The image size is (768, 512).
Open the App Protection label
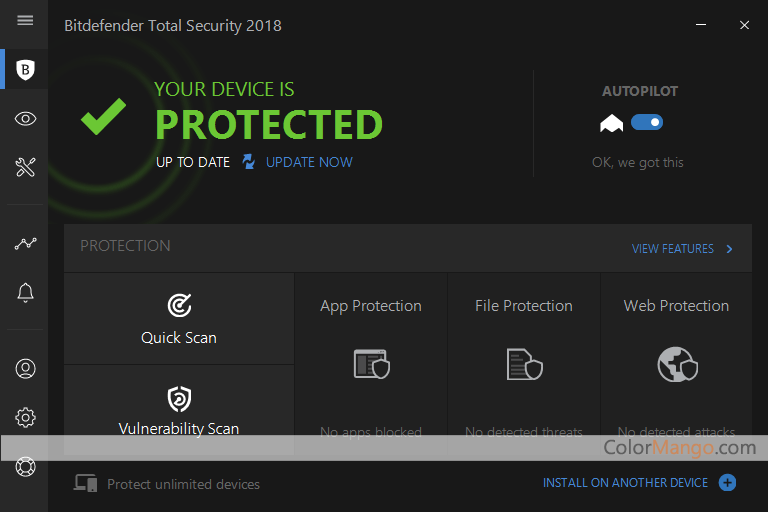tap(371, 306)
